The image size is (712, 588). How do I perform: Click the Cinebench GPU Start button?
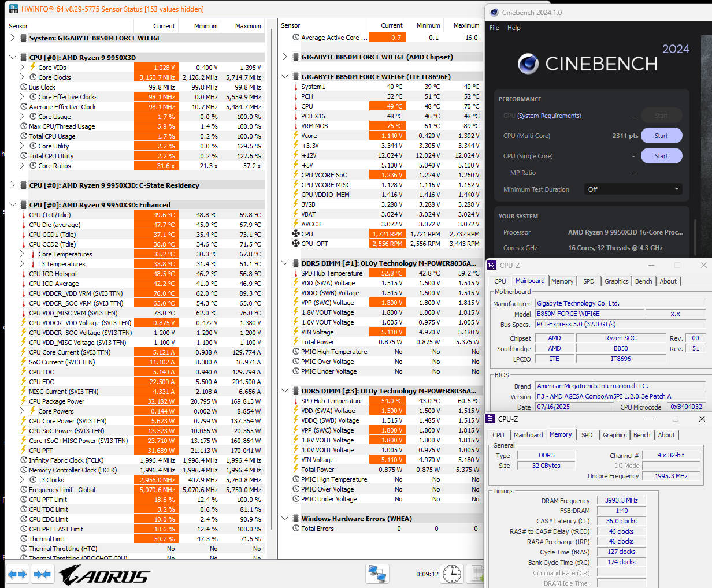(661, 116)
